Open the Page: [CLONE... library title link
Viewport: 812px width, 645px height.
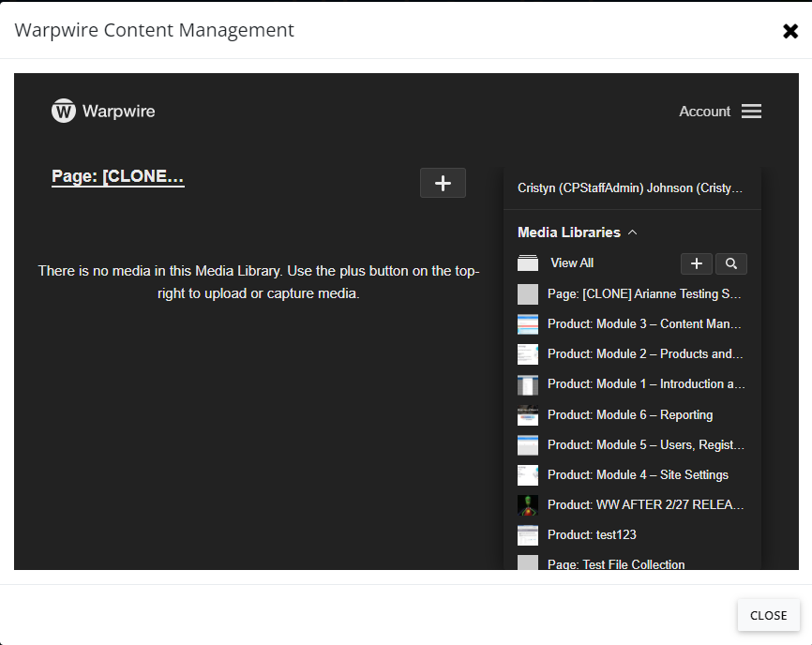pyautogui.click(x=117, y=176)
